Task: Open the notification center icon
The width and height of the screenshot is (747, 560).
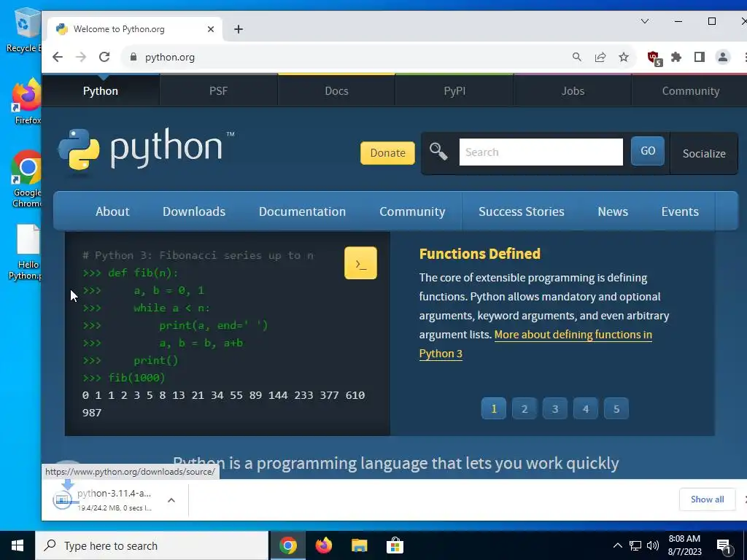Action: pyautogui.click(x=724, y=547)
